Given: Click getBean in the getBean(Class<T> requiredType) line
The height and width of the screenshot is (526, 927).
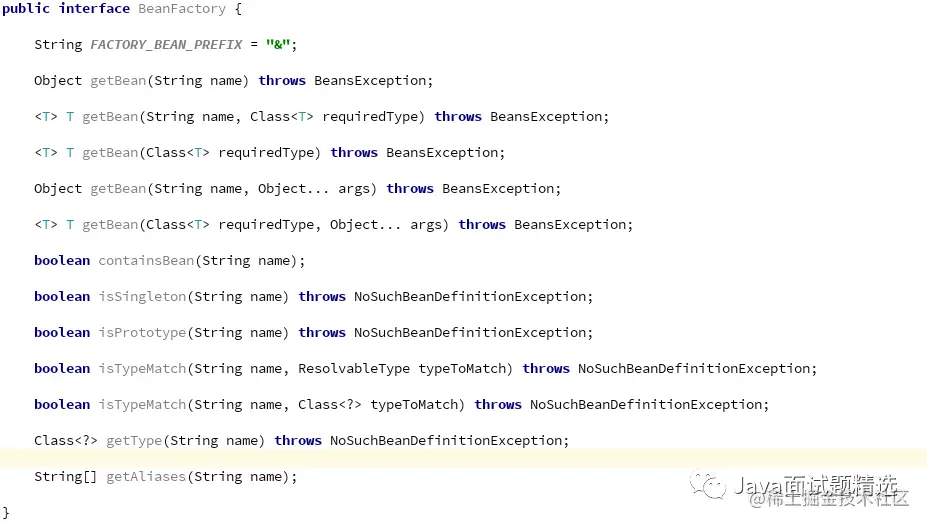Looking at the screenshot, I should point(110,153).
